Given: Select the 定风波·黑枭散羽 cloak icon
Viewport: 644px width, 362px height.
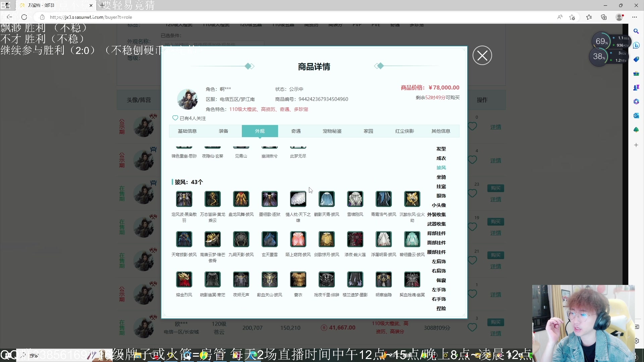Looking at the screenshot, I should (x=184, y=199).
